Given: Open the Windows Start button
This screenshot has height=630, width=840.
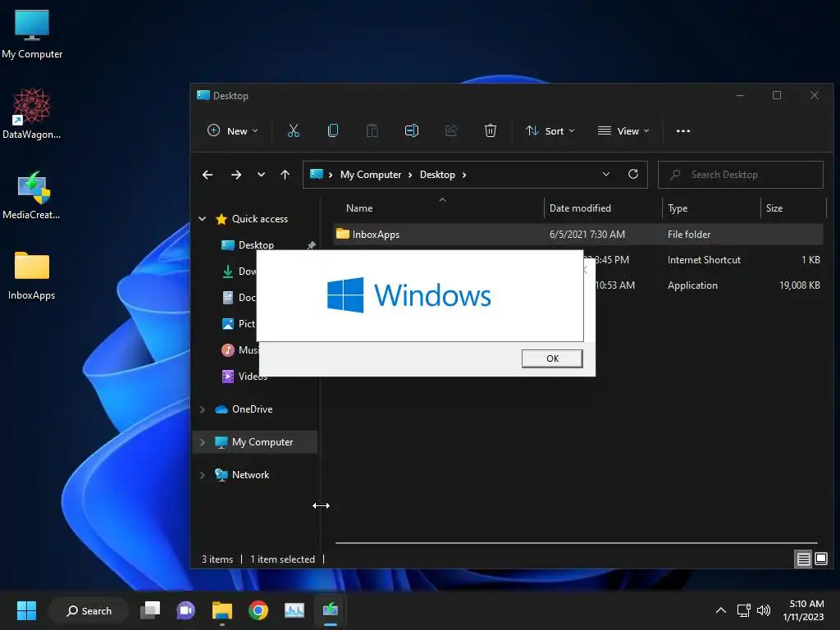Looking at the screenshot, I should [26, 610].
